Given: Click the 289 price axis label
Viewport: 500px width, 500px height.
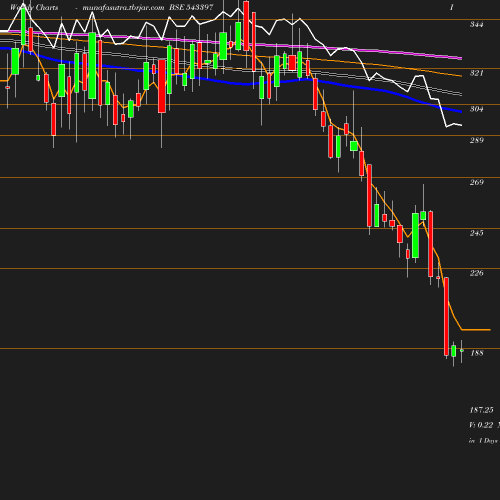Looking at the screenshot, I should coord(476,140).
